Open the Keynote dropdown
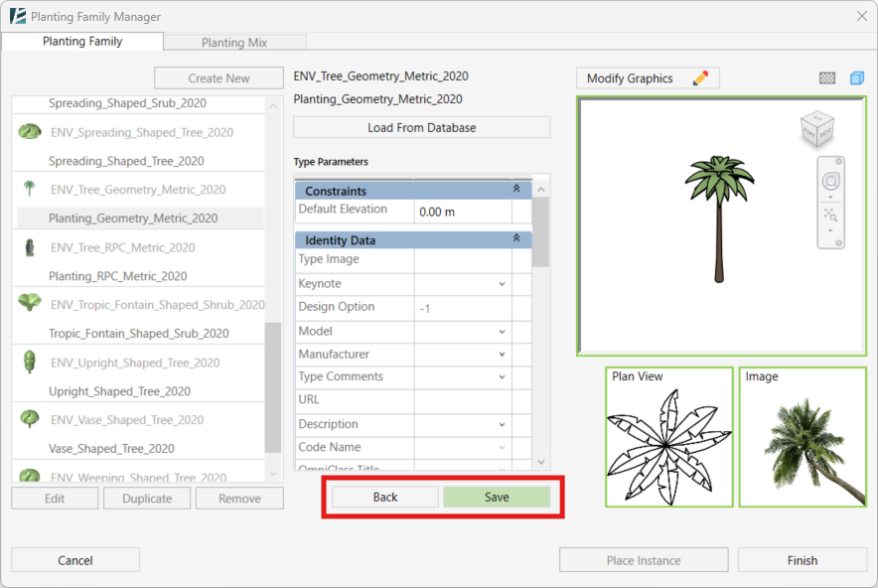Screen dimensions: 878x588 pyautogui.click(x=502, y=285)
